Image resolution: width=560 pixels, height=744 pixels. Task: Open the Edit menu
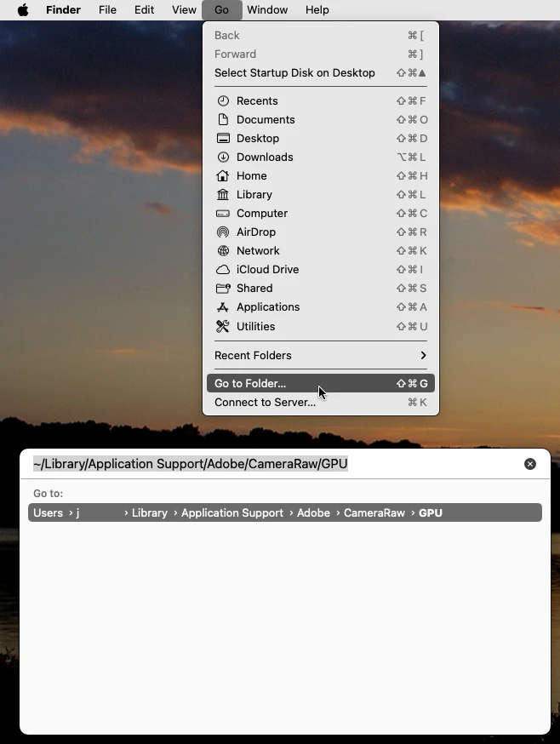[x=145, y=9]
